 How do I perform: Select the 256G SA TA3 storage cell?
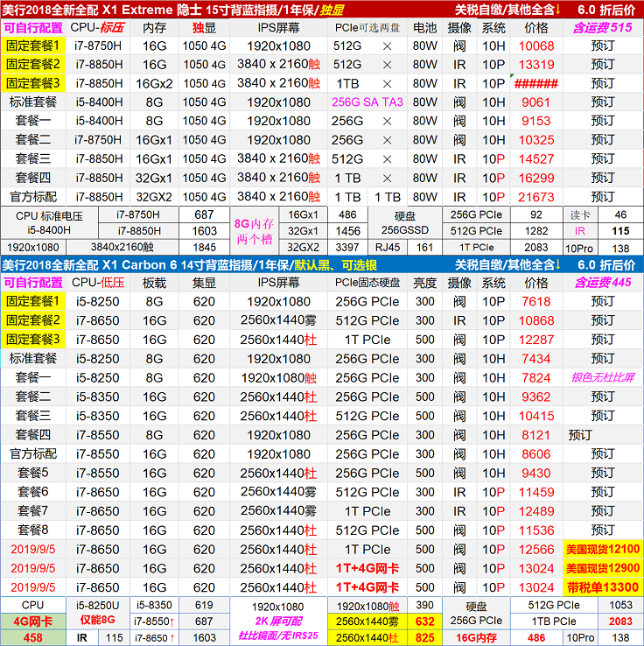367,102
